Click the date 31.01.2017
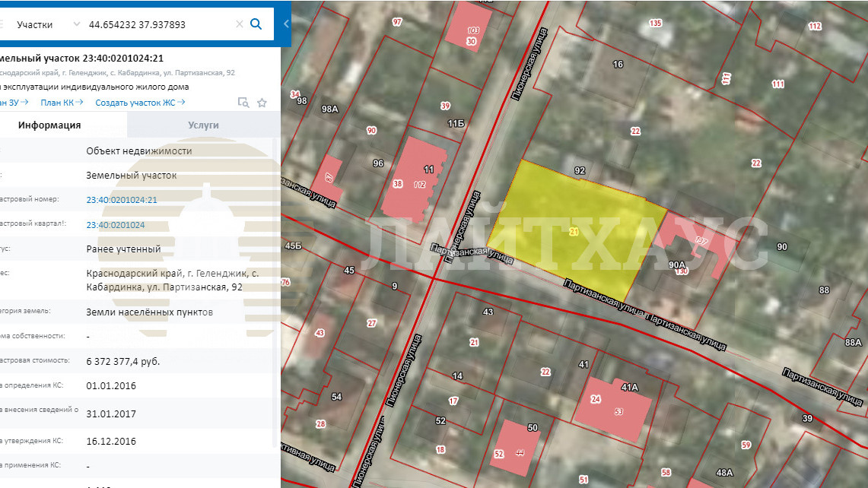Viewport: 868px width, 488px height. pos(111,414)
